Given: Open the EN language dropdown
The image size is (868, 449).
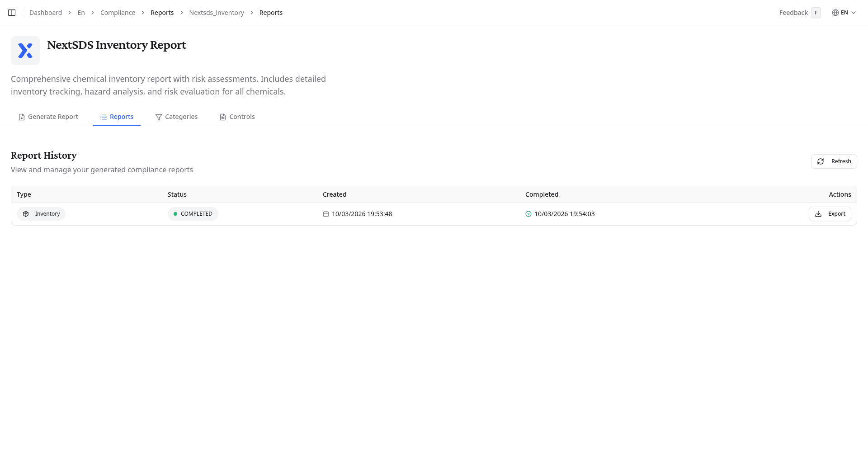Looking at the screenshot, I should [x=844, y=12].
